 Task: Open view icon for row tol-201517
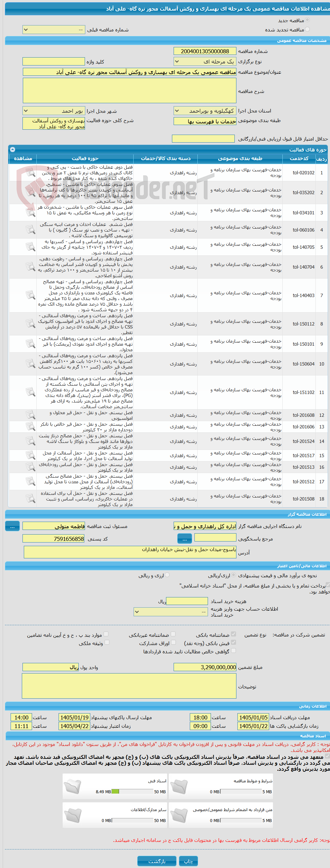tap(30, 455)
